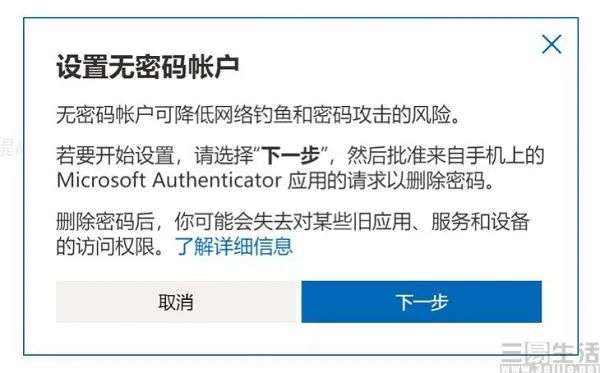The image size is (600, 373).
Task: Click the 删除密码后 warning paragraph start
Action: tap(105, 222)
